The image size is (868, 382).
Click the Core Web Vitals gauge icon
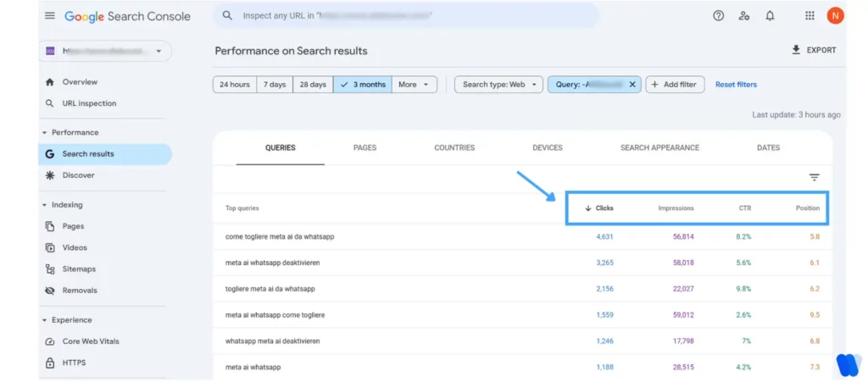pos(50,341)
